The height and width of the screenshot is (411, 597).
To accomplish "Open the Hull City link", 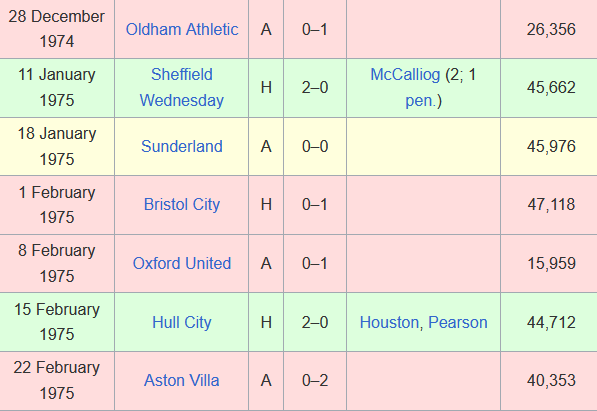I will click(182, 322).
